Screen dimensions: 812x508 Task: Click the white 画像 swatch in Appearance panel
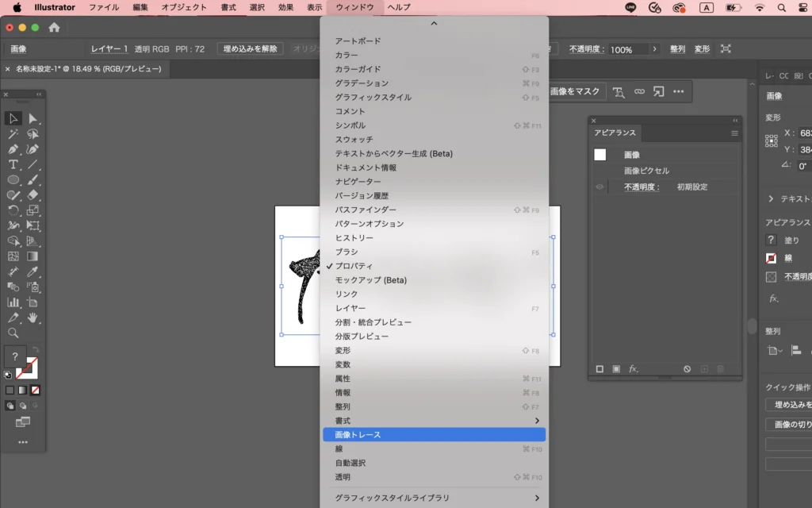[600, 155]
